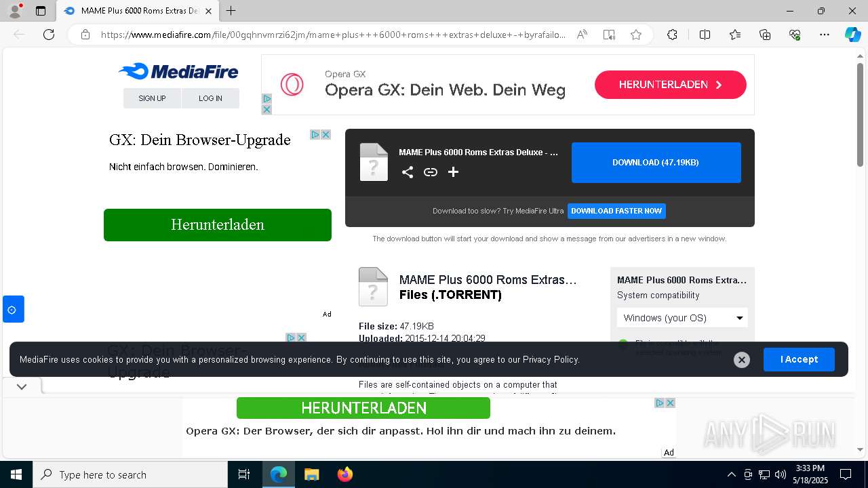Click the bottom green HERUNTERLADEN ad button

(363, 408)
